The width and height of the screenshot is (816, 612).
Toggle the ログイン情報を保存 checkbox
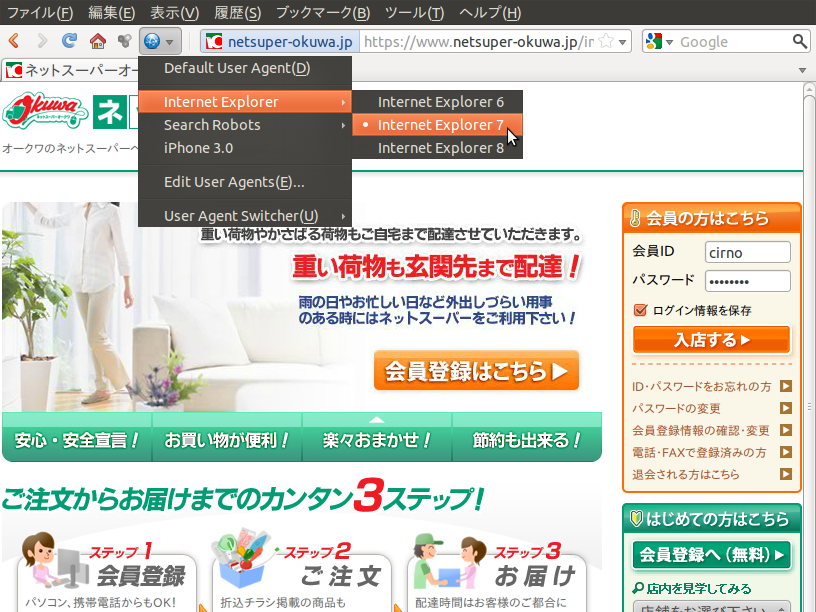[640, 310]
